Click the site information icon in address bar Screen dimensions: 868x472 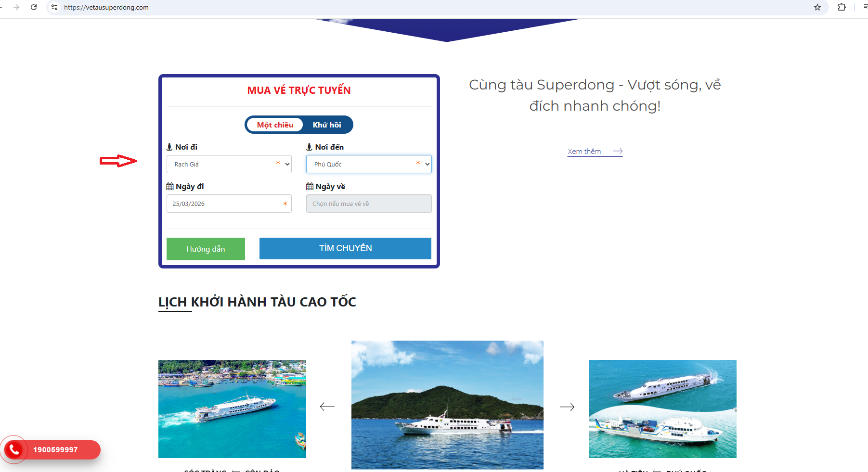click(x=54, y=7)
